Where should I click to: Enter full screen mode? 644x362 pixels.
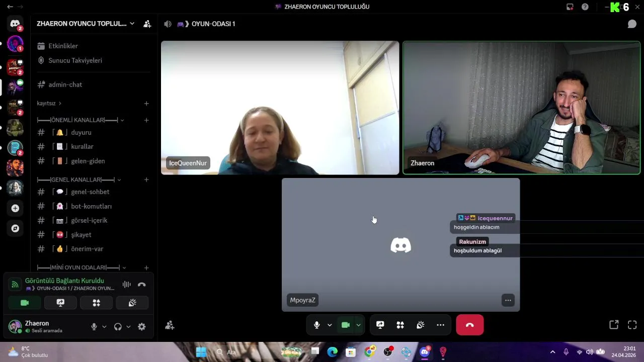click(632, 325)
